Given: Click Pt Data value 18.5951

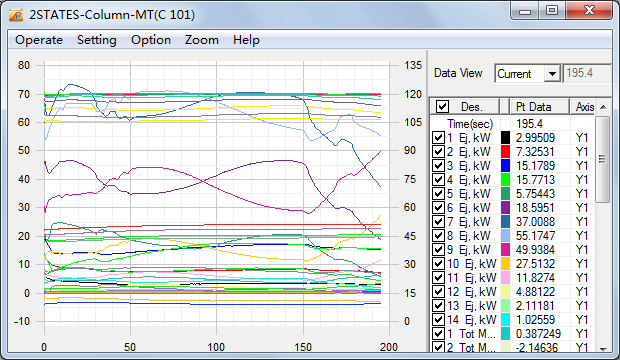Looking at the screenshot, I should tap(535, 208).
